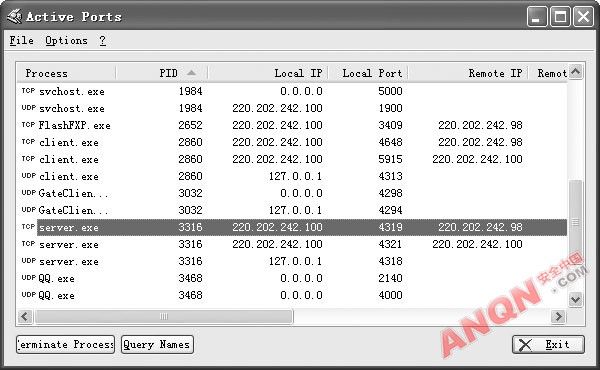Minimize the Active Ports window

536,16
